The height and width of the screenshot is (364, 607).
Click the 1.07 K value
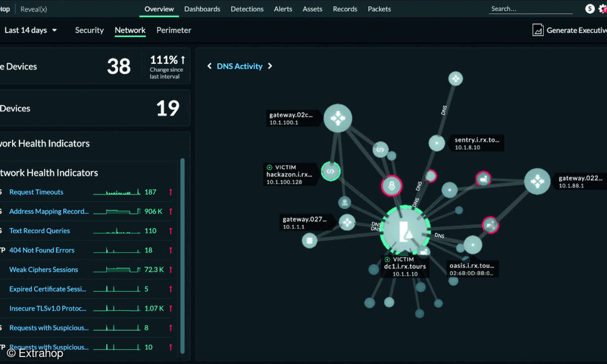click(x=154, y=308)
